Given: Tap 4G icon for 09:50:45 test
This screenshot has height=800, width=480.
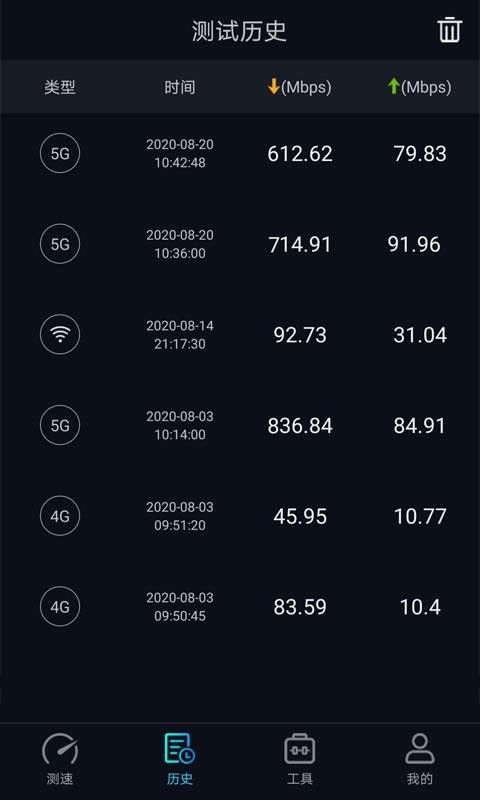Looking at the screenshot, I should pos(60,606).
